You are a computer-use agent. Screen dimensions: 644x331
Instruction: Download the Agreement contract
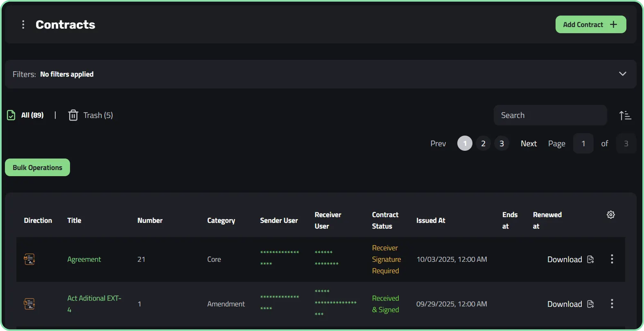point(565,259)
